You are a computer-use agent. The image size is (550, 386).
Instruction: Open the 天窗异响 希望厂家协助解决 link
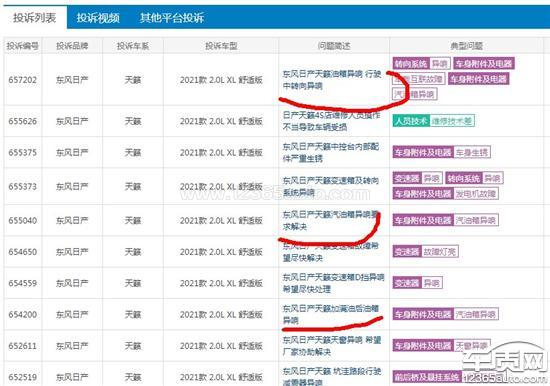tap(331, 346)
